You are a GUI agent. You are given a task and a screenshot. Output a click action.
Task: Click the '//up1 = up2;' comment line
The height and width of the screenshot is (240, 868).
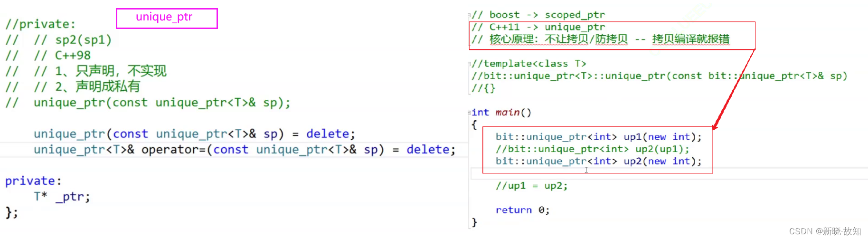pos(532,185)
